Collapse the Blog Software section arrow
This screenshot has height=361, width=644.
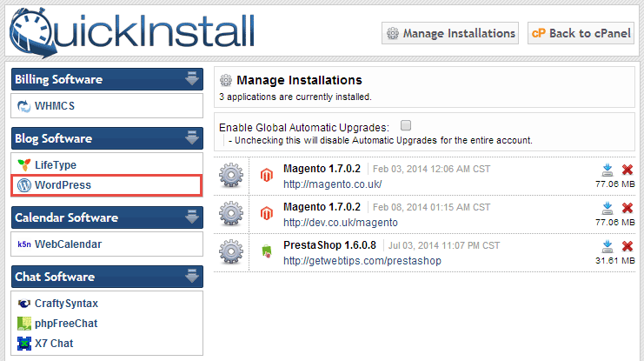tap(192, 137)
